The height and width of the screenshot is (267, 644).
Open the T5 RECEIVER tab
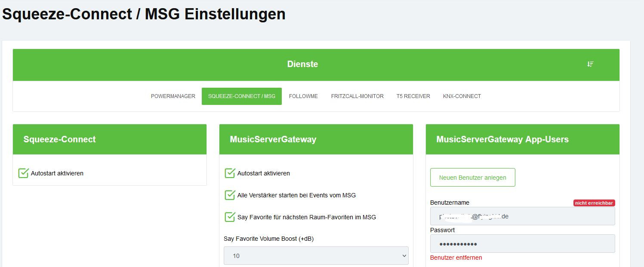(413, 96)
